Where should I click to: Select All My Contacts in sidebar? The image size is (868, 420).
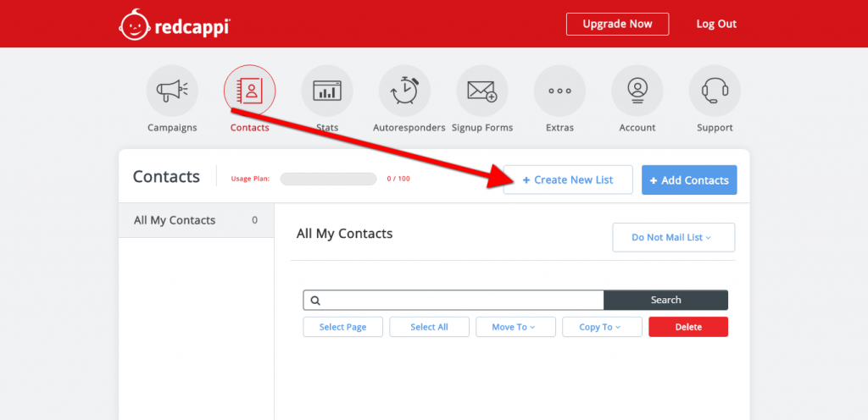(196, 220)
